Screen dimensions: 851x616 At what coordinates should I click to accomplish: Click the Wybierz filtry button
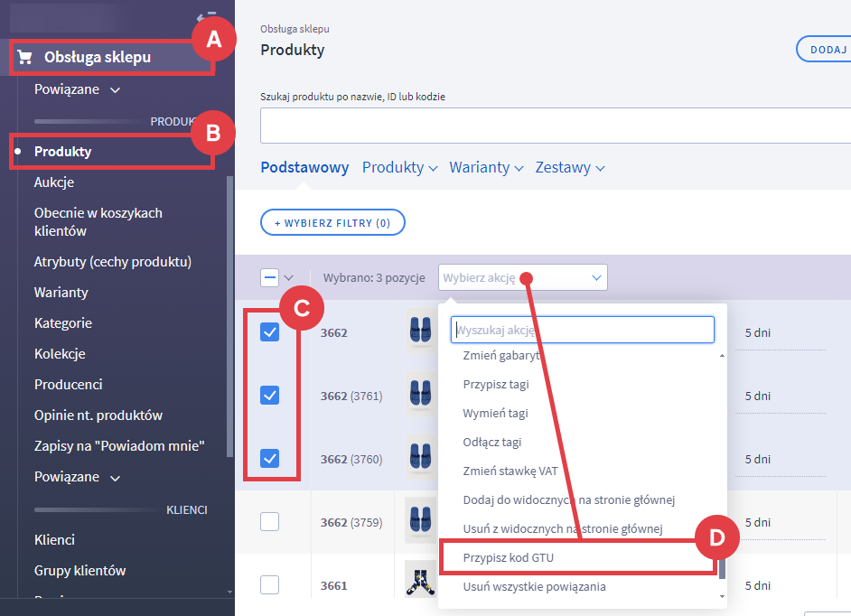click(332, 222)
